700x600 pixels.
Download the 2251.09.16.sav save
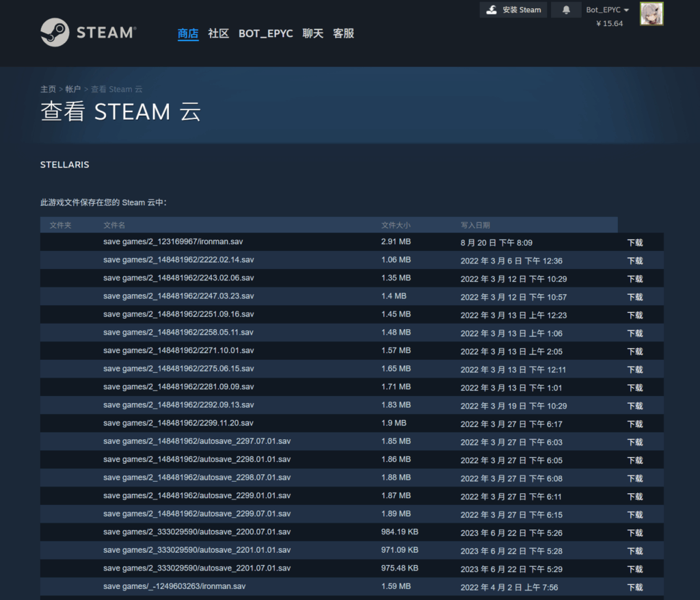[x=635, y=315]
